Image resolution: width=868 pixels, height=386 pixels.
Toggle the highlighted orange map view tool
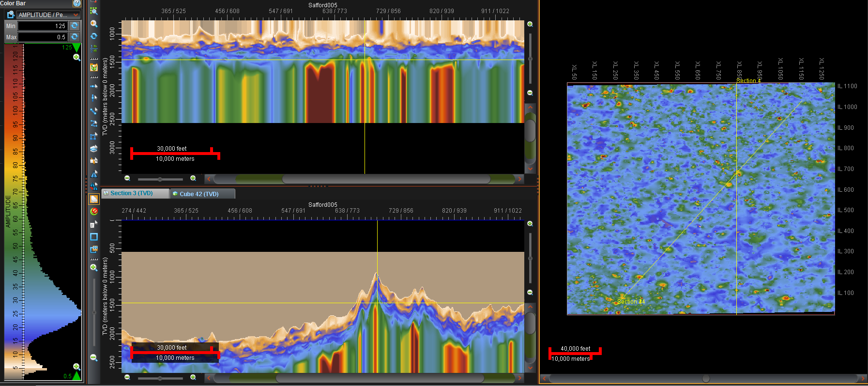tap(94, 199)
